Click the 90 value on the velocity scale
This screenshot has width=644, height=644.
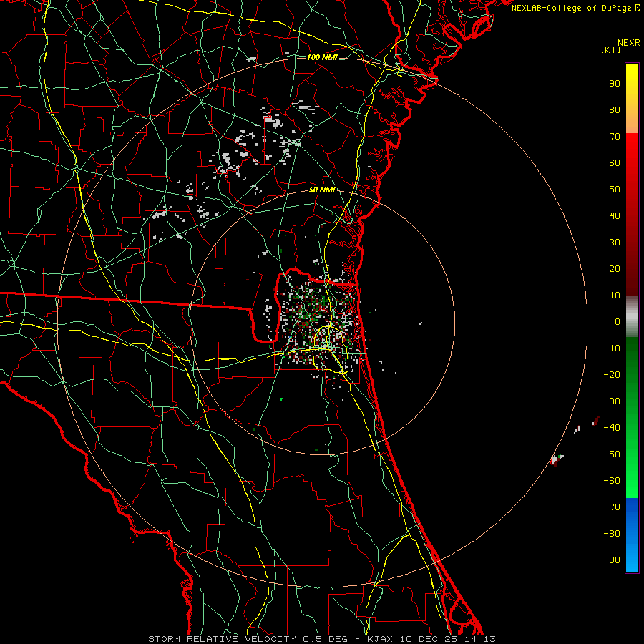pyautogui.click(x=615, y=84)
